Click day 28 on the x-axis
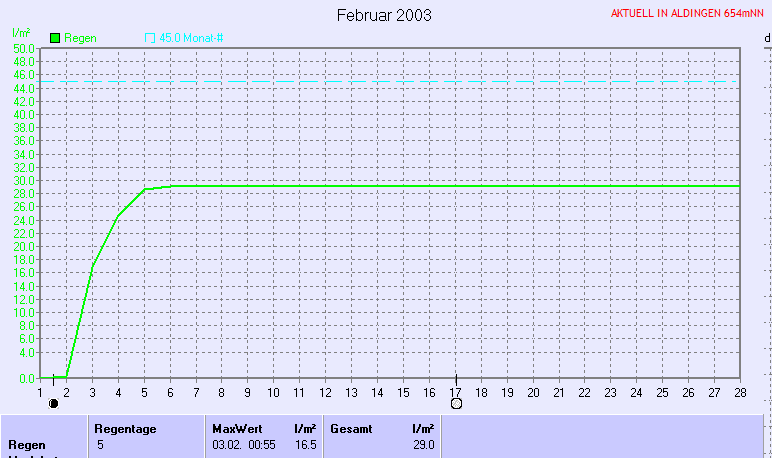The width and height of the screenshot is (772, 458). click(740, 392)
